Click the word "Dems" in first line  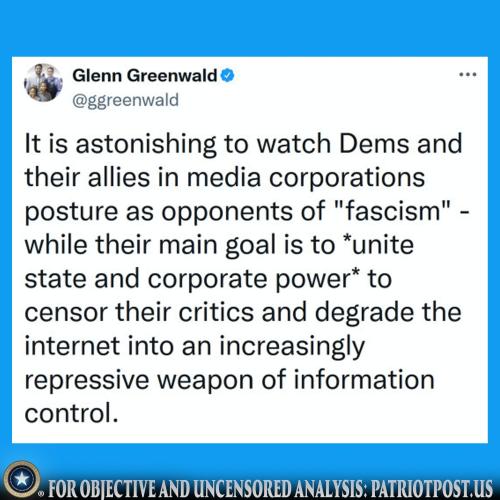pyautogui.click(x=374, y=144)
